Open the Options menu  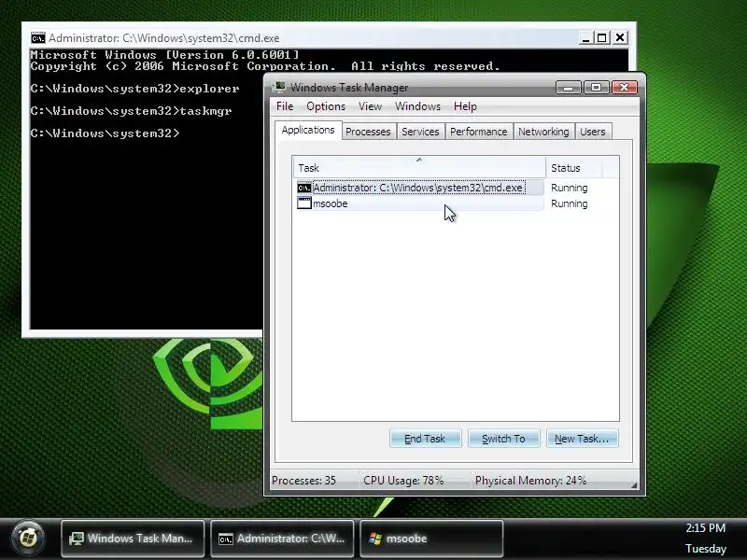326,106
